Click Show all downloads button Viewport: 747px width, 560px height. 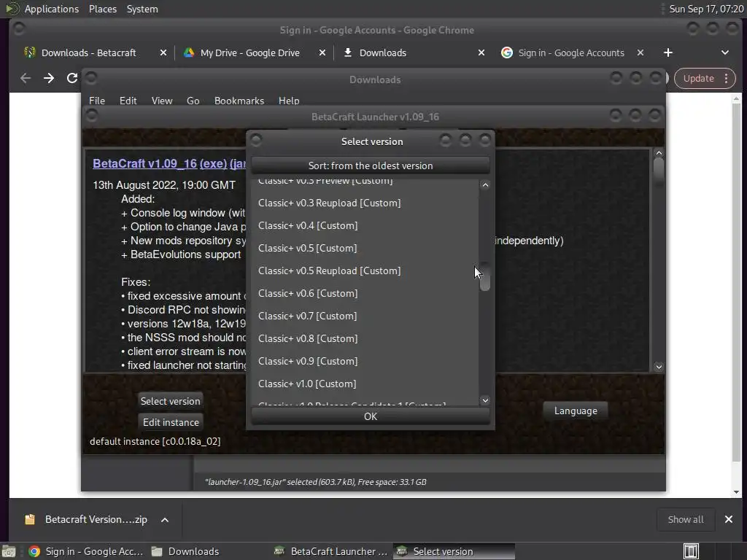coord(686,519)
